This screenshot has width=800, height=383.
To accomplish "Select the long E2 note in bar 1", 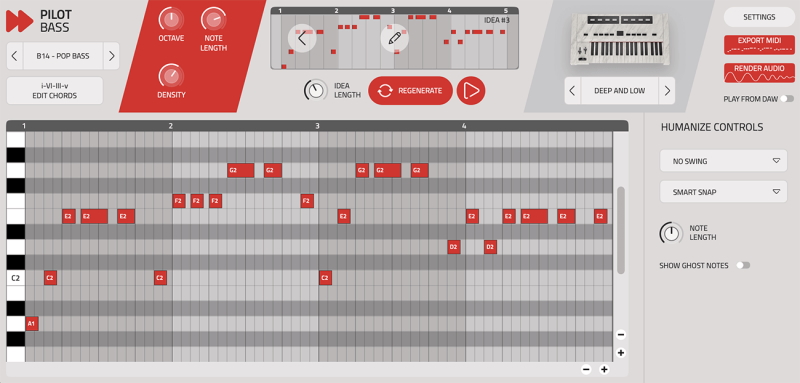I will [x=94, y=216].
